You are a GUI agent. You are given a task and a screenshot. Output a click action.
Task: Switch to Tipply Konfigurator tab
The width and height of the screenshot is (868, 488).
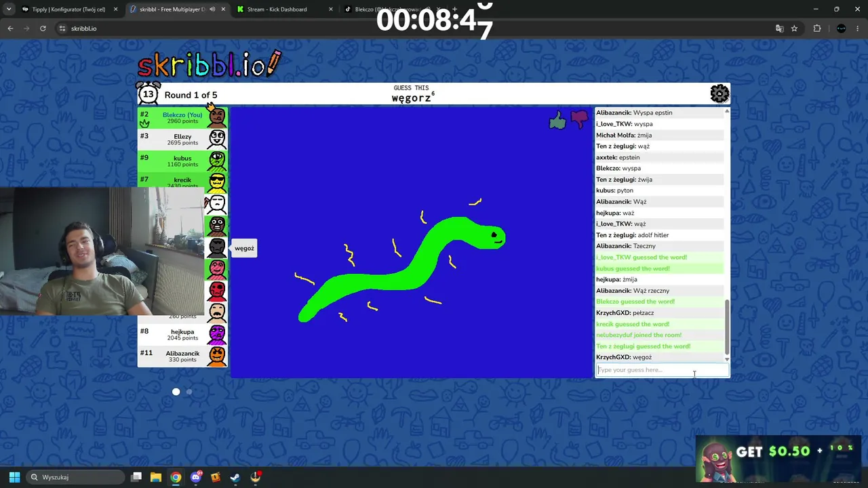coord(68,9)
